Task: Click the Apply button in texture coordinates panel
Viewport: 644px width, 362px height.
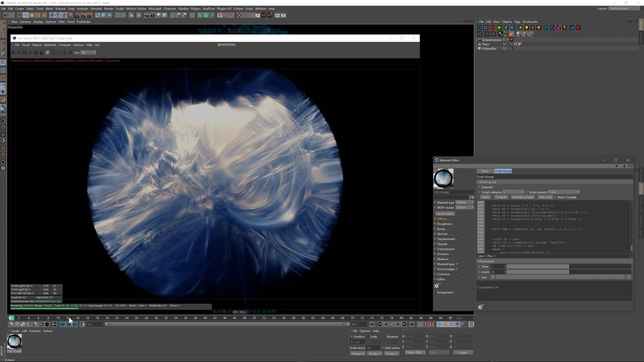Action: (463, 352)
